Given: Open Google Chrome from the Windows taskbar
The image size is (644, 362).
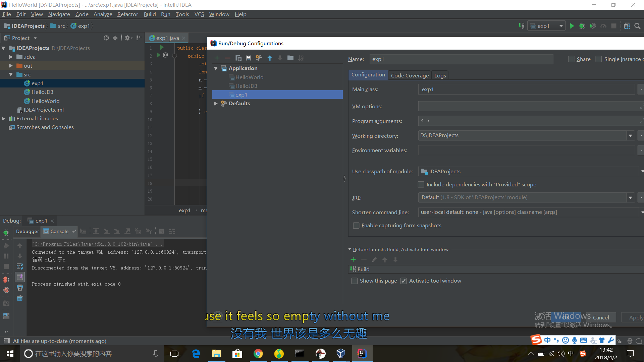Looking at the screenshot, I should [x=258, y=354].
